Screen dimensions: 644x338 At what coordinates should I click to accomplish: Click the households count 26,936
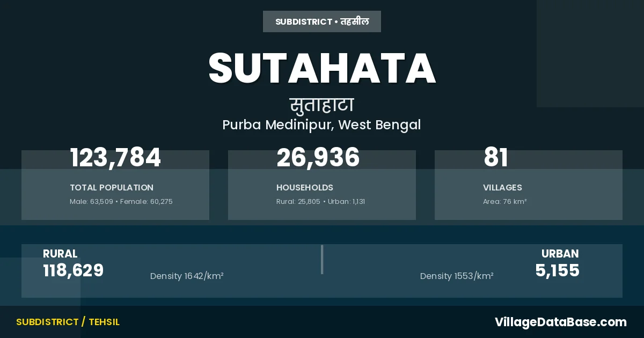pyautogui.click(x=318, y=158)
